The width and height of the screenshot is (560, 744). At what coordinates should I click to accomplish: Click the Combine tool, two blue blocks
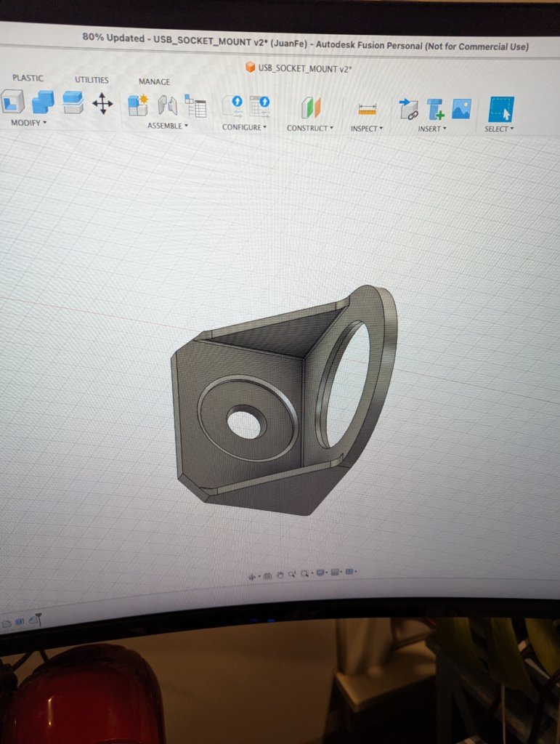click(x=43, y=102)
